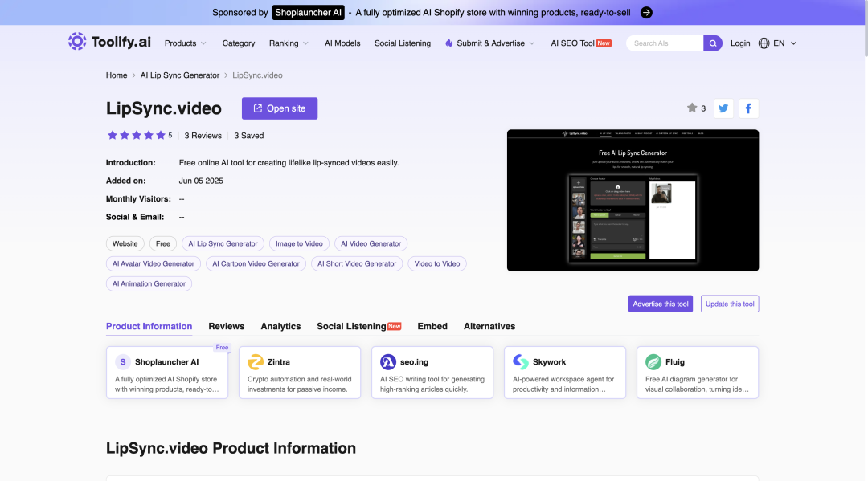Click the seo.ing logo icon
This screenshot has height=481, width=868.
click(x=388, y=362)
